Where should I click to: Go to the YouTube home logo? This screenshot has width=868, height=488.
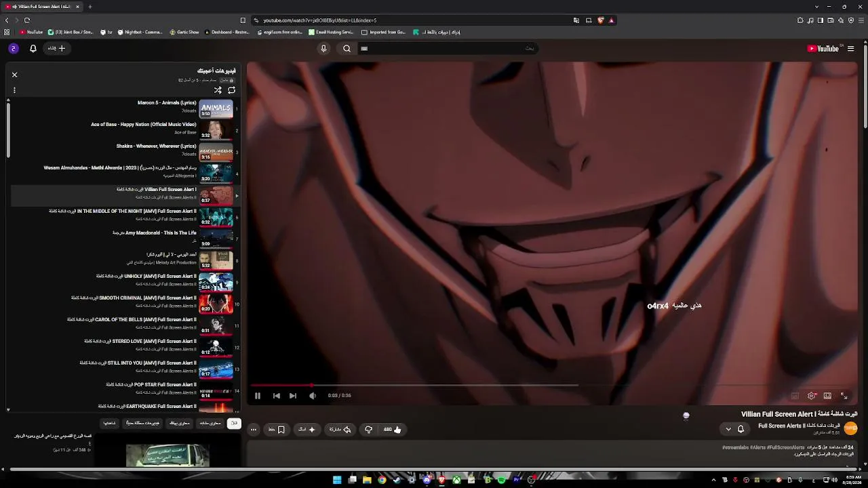click(x=823, y=49)
